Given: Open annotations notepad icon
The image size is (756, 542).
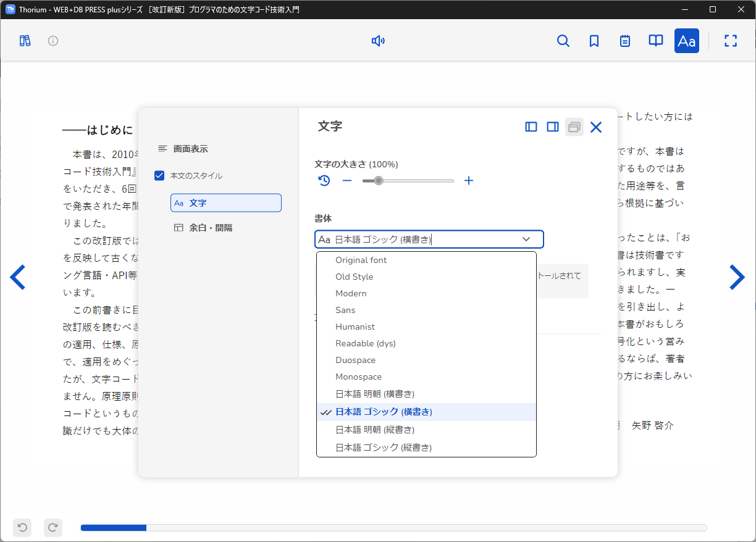Looking at the screenshot, I should click(x=625, y=41).
